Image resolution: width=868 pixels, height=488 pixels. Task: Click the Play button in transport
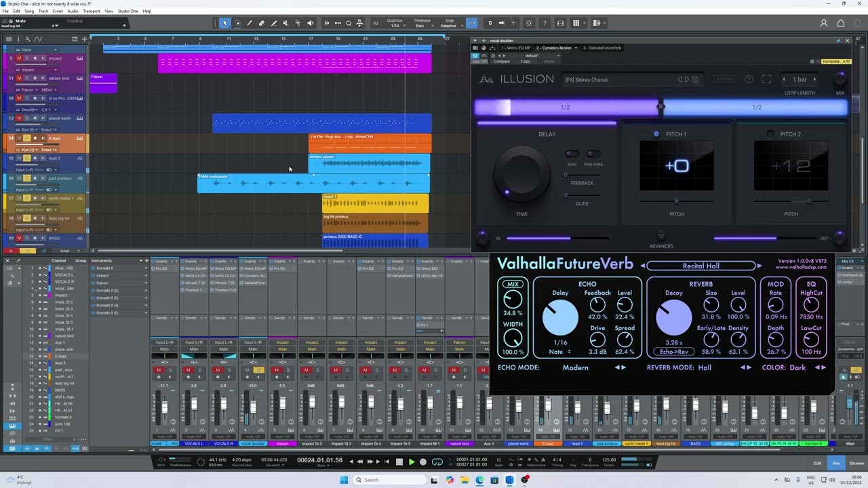pos(411,462)
